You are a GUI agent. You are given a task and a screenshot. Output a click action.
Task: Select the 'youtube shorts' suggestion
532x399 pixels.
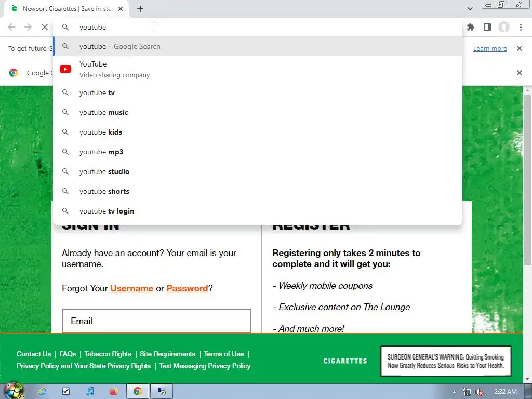tap(258, 191)
